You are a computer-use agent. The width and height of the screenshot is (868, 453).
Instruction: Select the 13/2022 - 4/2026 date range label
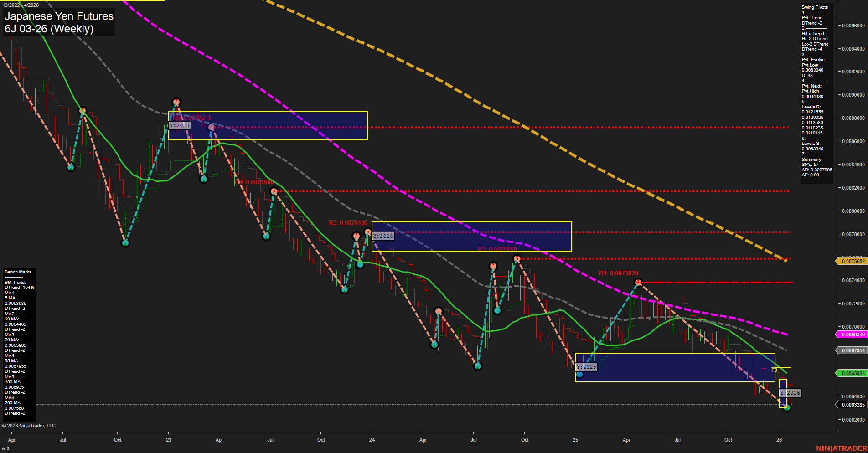pyautogui.click(x=22, y=5)
